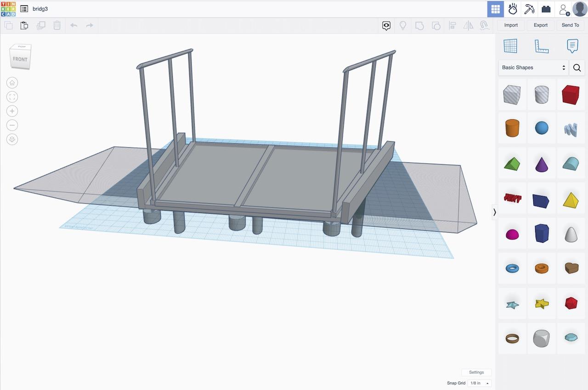
Task: Zoom out with the minus button
Action: [12, 125]
